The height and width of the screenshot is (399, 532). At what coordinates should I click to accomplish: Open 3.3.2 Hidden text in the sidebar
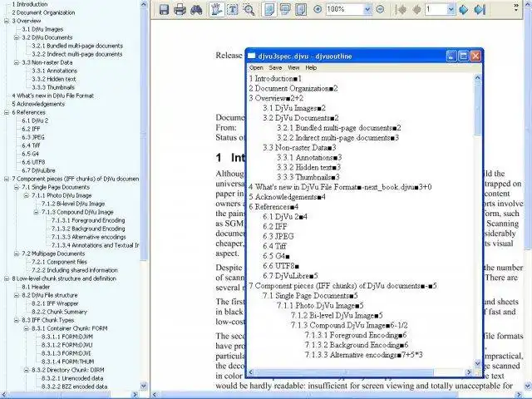[x=54, y=79]
